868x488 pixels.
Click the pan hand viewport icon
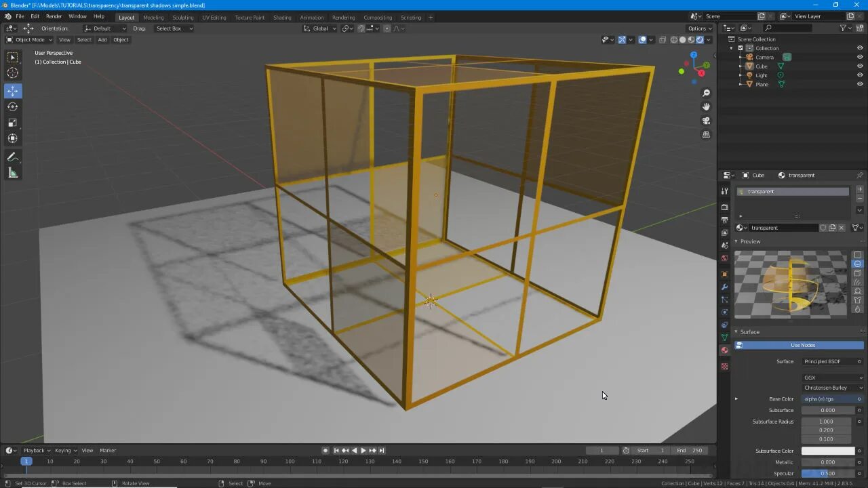pos(706,106)
